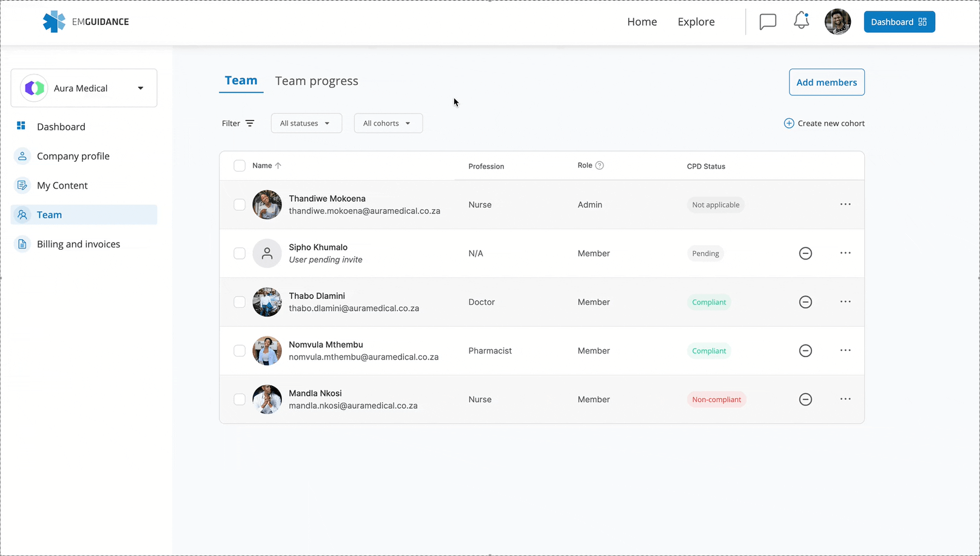Click the Filter lines icon
The image size is (980, 556).
point(250,123)
